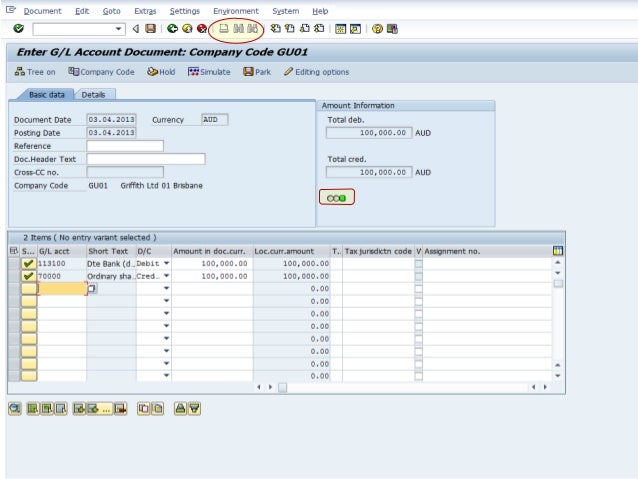Open the Environment menu
Image resolution: width=638 pixels, height=479 pixels.
tap(236, 11)
